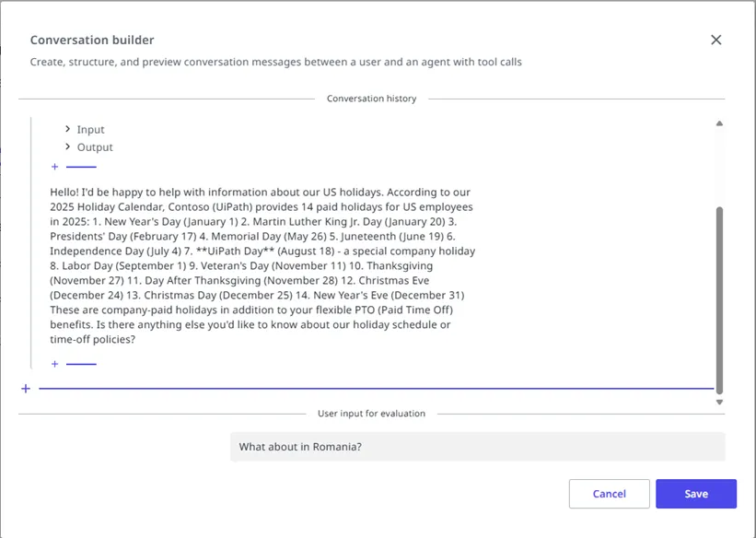Save the conversation
The width and height of the screenshot is (756, 538).
pos(696,494)
